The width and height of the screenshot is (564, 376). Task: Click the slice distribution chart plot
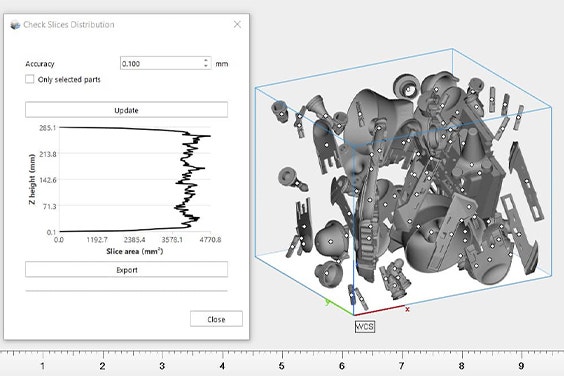coord(135,179)
